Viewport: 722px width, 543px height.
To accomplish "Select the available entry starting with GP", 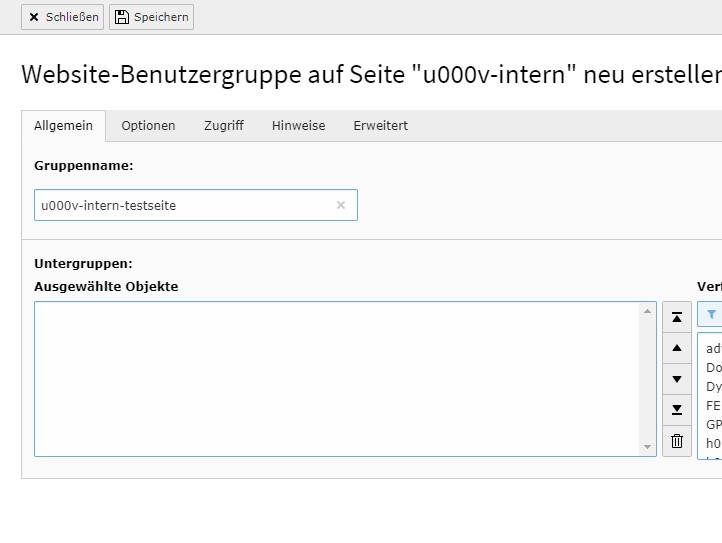I will 713,424.
